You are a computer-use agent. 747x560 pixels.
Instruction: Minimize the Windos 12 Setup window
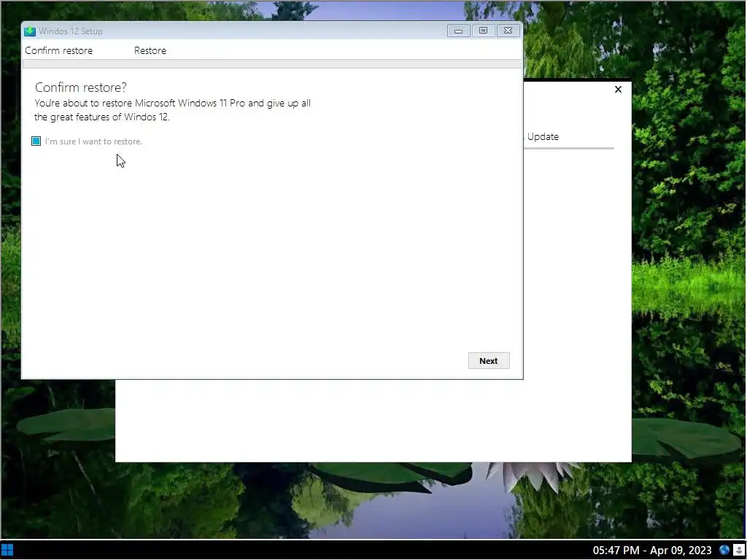coord(458,31)
